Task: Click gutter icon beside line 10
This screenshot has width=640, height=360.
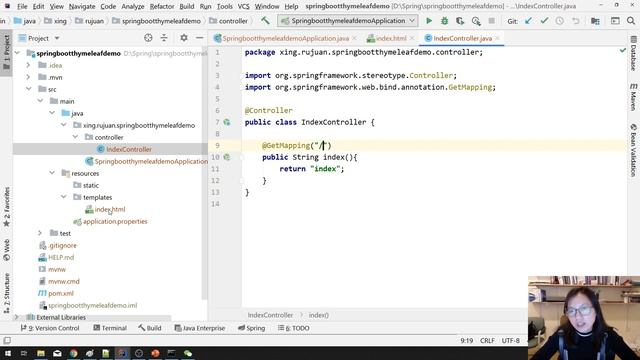Action: tap(227, 157)
